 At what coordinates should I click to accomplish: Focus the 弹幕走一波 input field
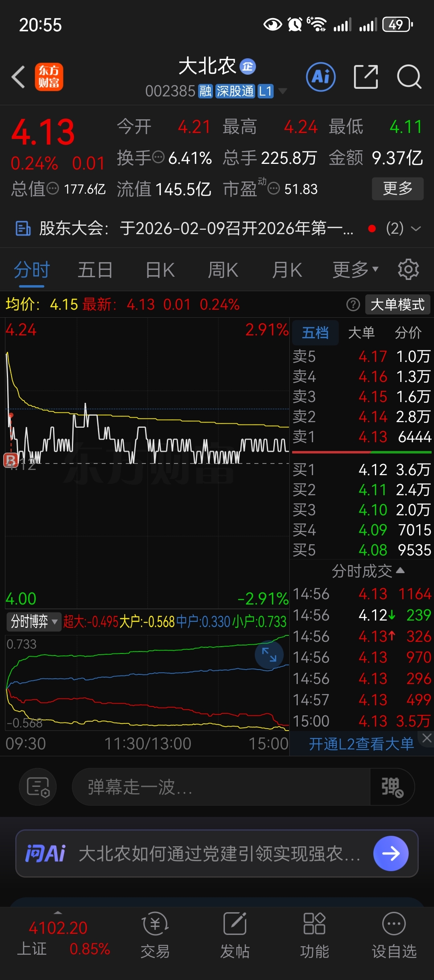(x=221, y=787)
